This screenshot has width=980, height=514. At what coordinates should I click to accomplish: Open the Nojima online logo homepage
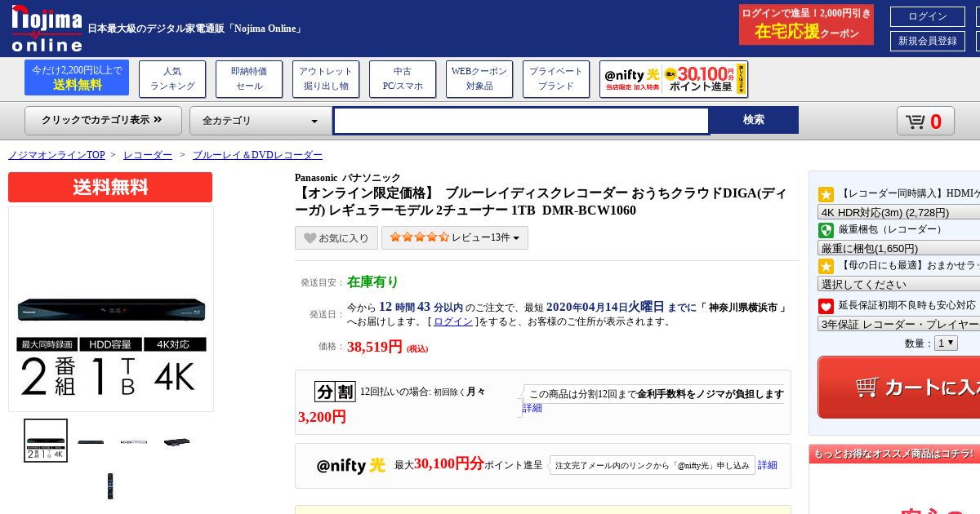click(47, 29)
